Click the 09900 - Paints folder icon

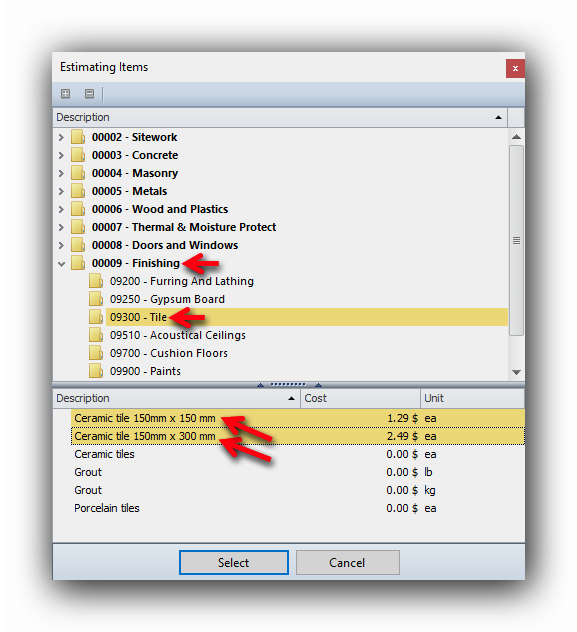[x=96, y=371]
